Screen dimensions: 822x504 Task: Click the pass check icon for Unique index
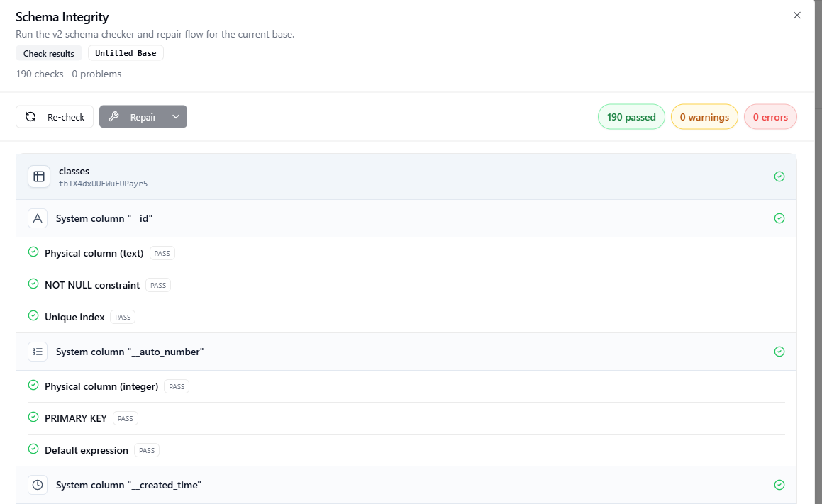click(x=33, y=316)
